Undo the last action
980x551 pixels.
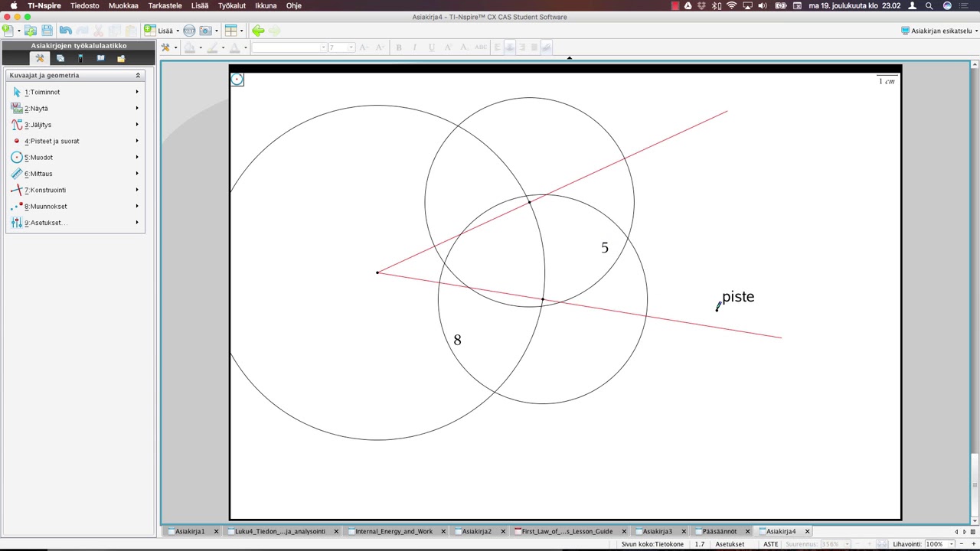pos(65,31)
